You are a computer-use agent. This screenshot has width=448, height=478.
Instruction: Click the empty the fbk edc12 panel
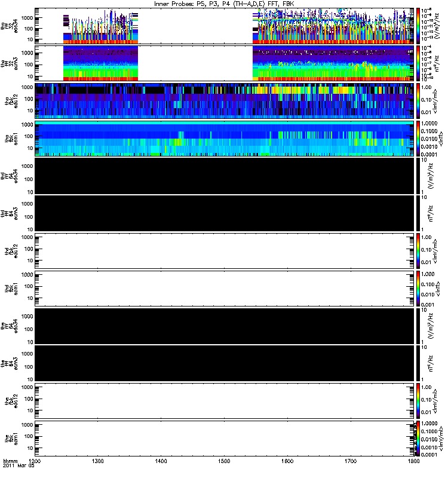[225, 401]
